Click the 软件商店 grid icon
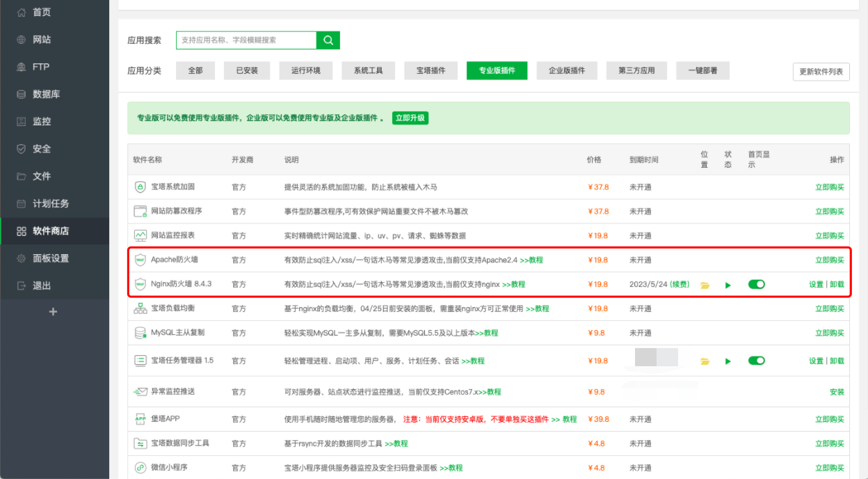The width and height of the screenshot is (868, 479). point(21,231)
